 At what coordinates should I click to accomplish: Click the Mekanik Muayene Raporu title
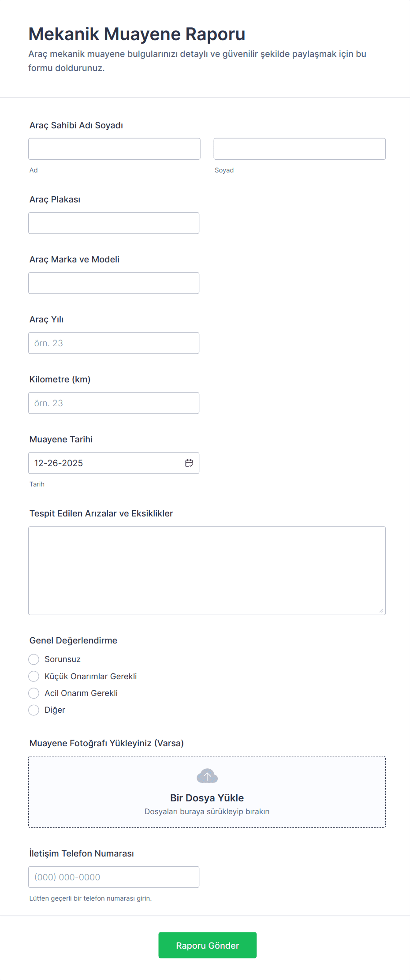[137, 34]
